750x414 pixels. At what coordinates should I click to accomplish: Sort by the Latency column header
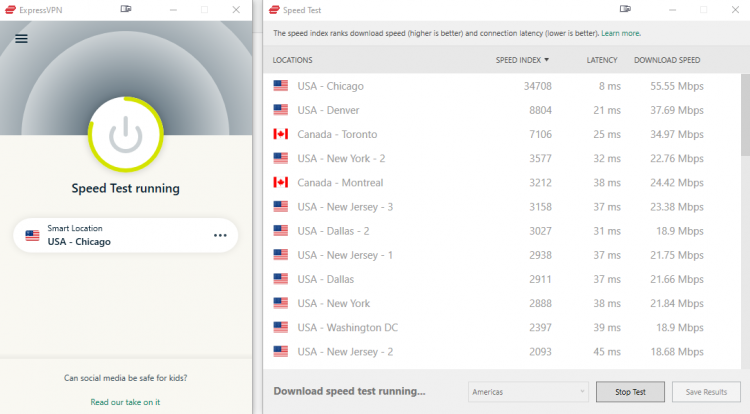click(602, 60)
